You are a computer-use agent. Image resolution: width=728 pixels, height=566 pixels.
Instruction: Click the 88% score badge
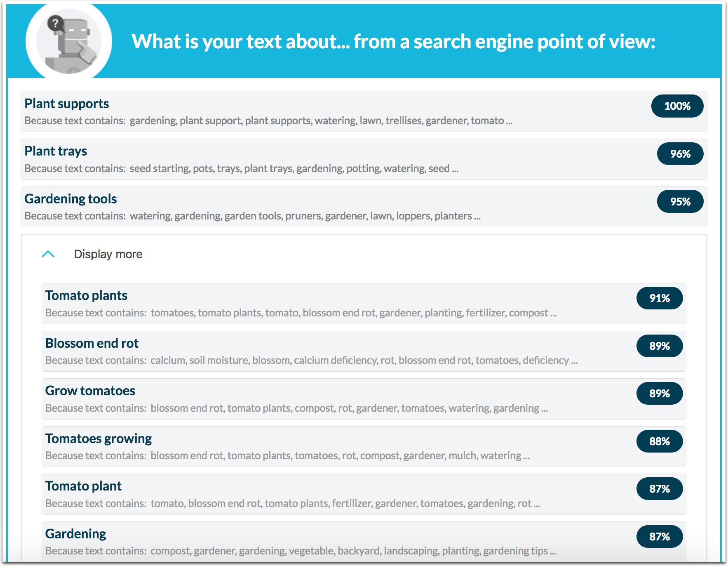(x=659, y=441)
